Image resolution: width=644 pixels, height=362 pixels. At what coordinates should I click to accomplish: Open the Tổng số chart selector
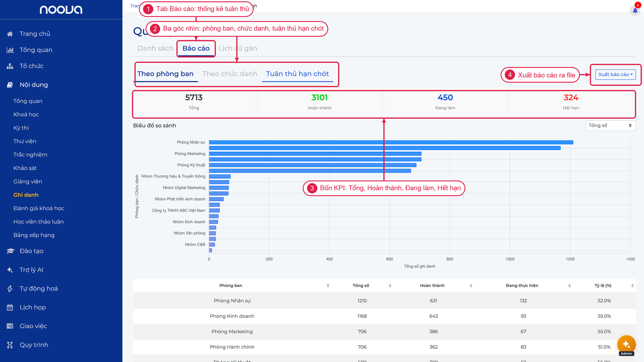611,125
